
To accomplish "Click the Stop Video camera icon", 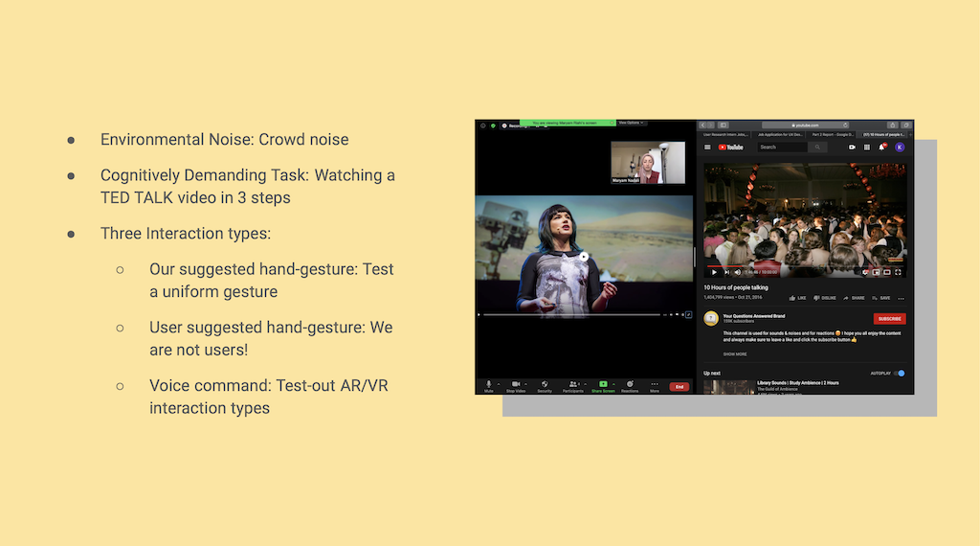I will coord(516,384).
